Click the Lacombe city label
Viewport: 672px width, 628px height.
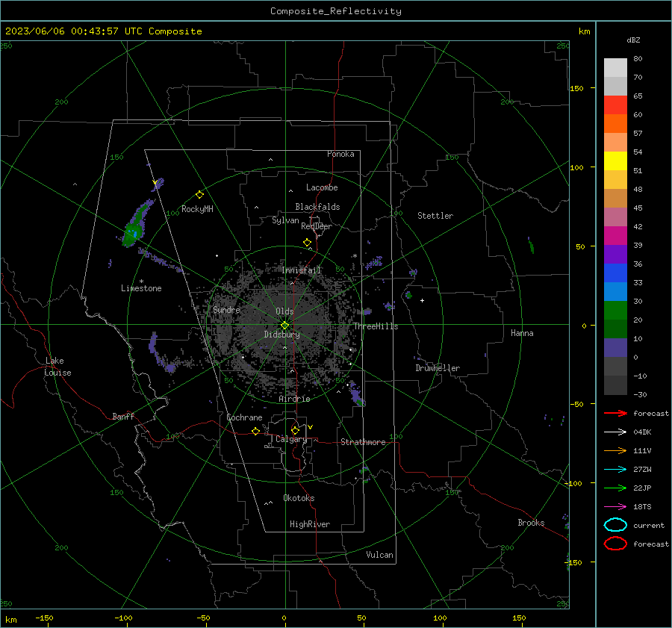[322, 187]
